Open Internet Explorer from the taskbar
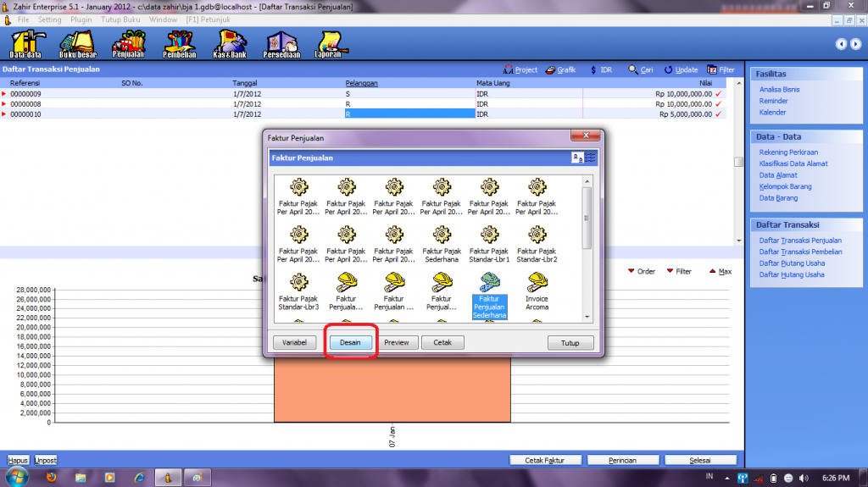 [139, 477]
